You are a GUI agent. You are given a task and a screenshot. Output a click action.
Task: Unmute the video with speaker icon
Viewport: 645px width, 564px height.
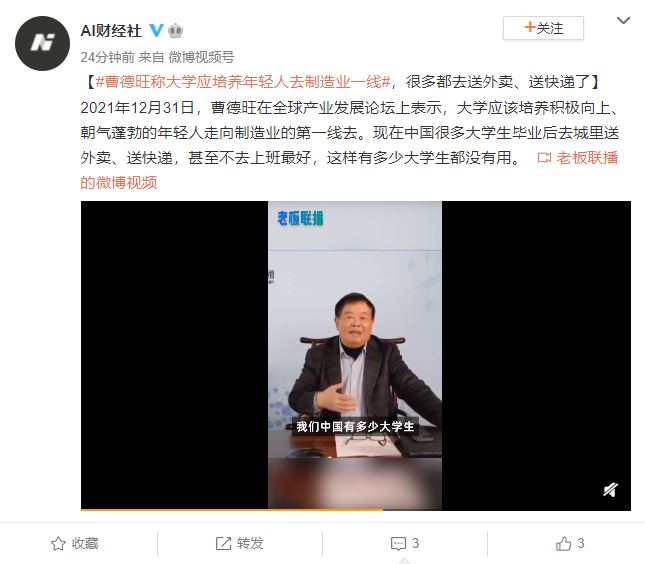611,490
